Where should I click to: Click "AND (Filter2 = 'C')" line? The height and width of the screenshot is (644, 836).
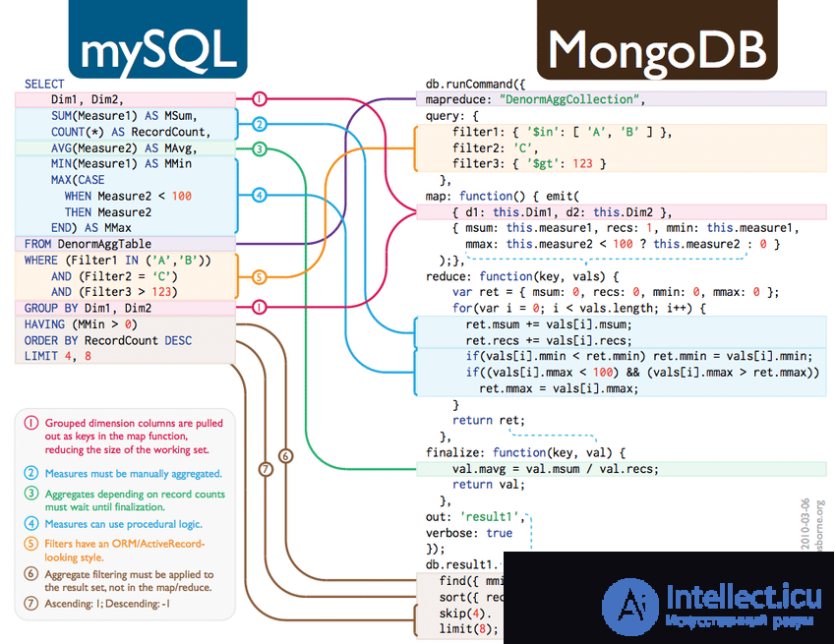(x=115, y=276)
